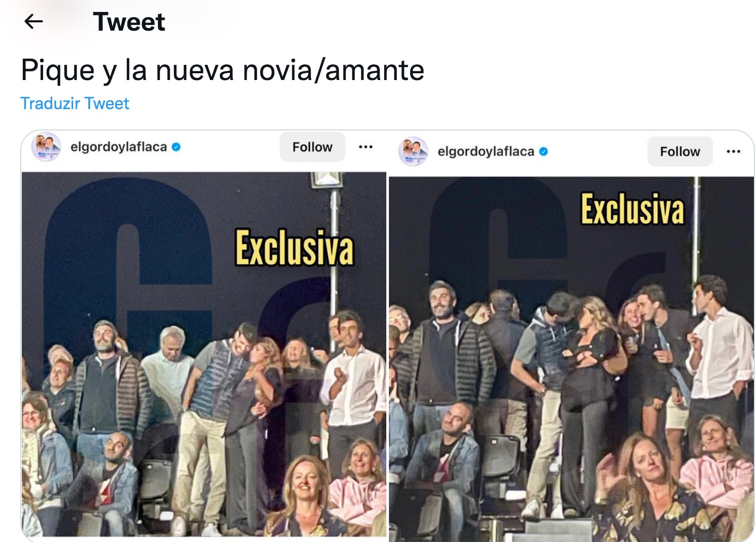
Task: Open elgordoylaflaca username in the right post
Action: tap(486, 152)
